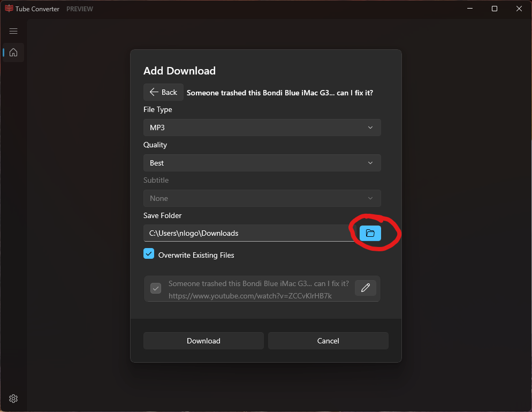This screenshot has height=412, width=532.
Task: Click the PREVIEW label in the title bar
Action: point(79,9)
